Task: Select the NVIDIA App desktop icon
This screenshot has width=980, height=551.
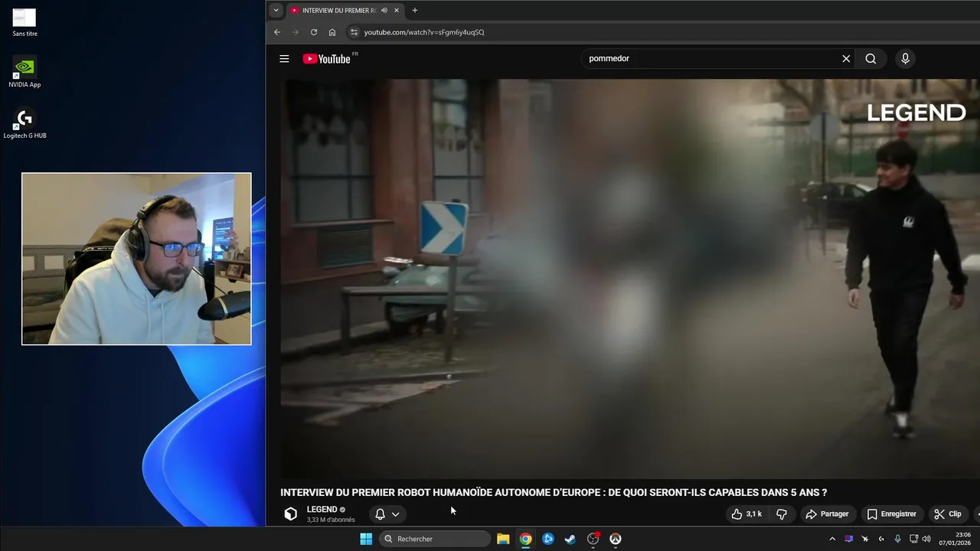Action: (x=24, y=72)
